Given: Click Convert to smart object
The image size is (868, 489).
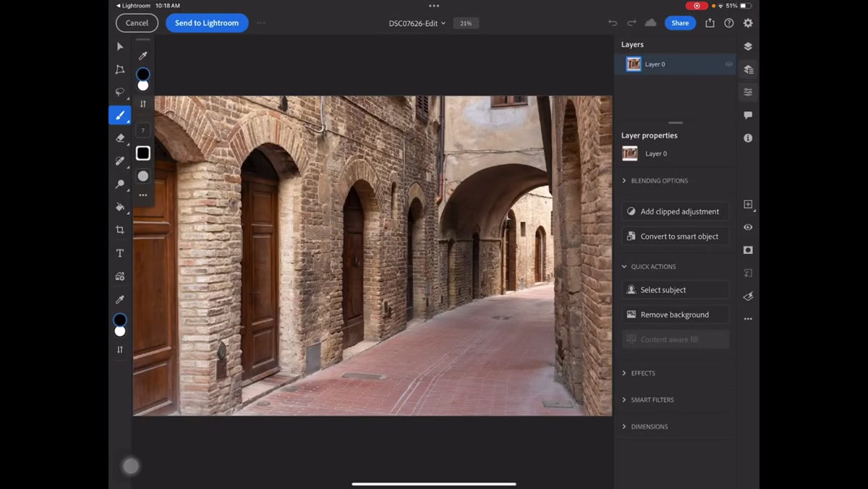Looking at the screenshot, I should pyautogui.click(x=676, y=237).
